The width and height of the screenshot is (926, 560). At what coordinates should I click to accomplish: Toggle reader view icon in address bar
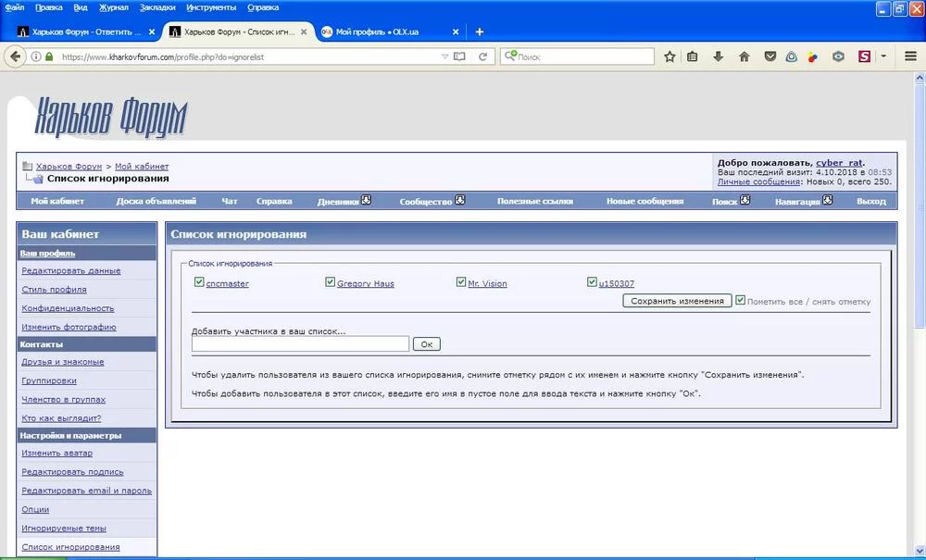click(x=459, y=56)
